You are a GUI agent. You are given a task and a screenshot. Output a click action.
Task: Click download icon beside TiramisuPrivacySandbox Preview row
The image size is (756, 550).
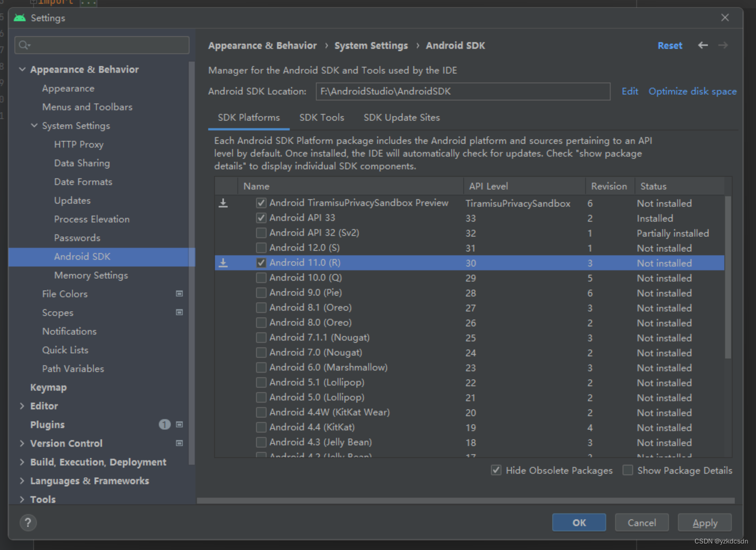(x=223, y=203)
